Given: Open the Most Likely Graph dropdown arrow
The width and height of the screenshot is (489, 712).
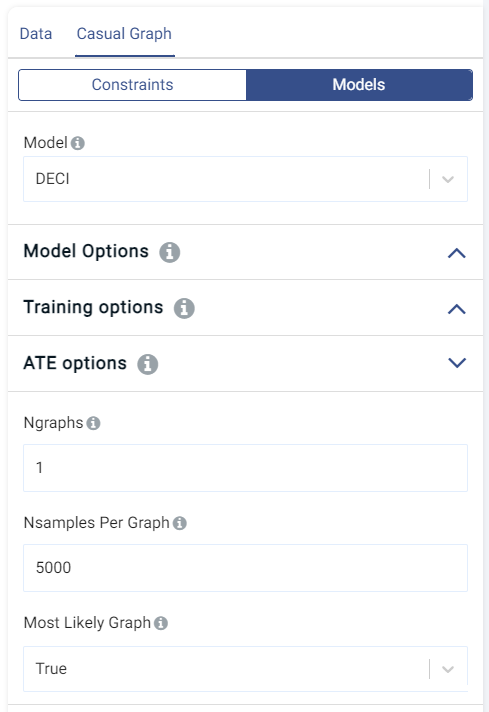Looking at the screenshot, I should tap(448, 669).
